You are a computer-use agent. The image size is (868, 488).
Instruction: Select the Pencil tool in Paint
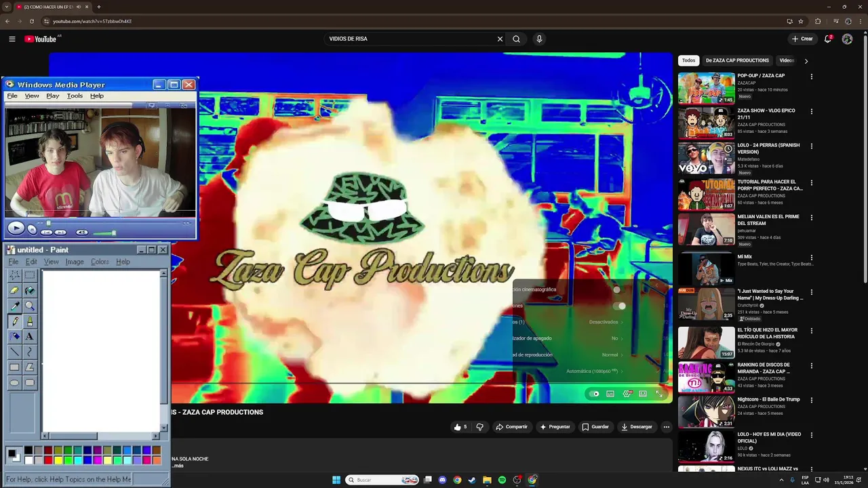(x=14, y=321)
